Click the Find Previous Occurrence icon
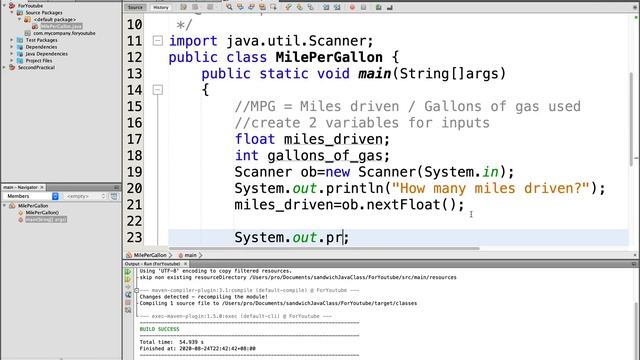Screen dimensions: 640x360 pos(240,7)
